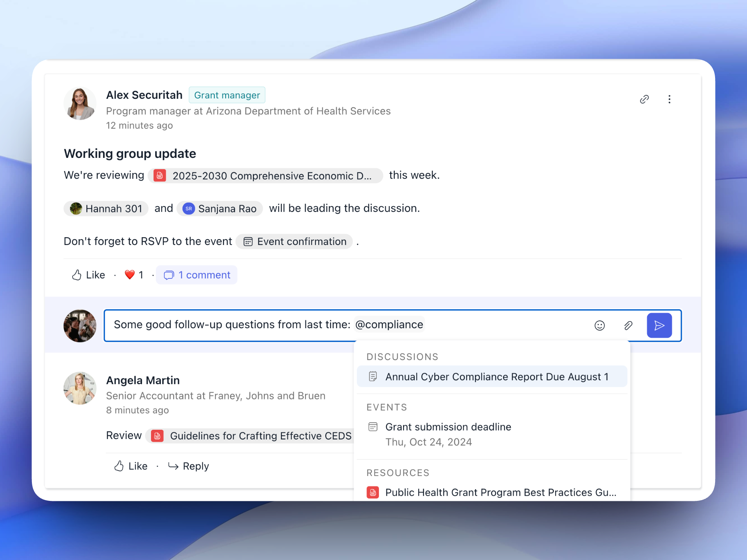Copy post link via chain icon
This screenshot has width=747, height=560.
644,99
